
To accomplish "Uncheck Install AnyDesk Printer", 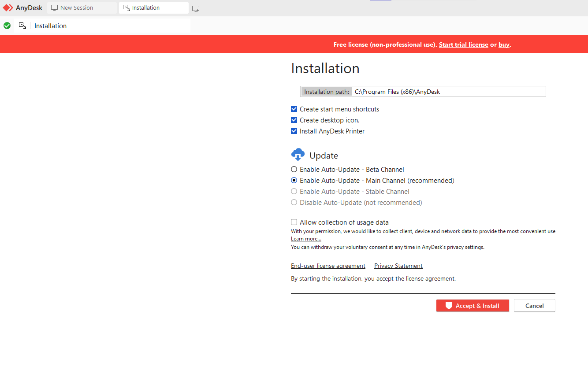I will click(x=294, y=131).
